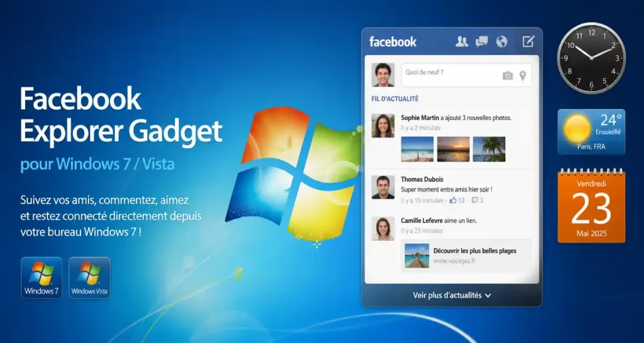
Task: Click 'Il y a 2 minutes' timestamp
Action: tap(421, 128)
